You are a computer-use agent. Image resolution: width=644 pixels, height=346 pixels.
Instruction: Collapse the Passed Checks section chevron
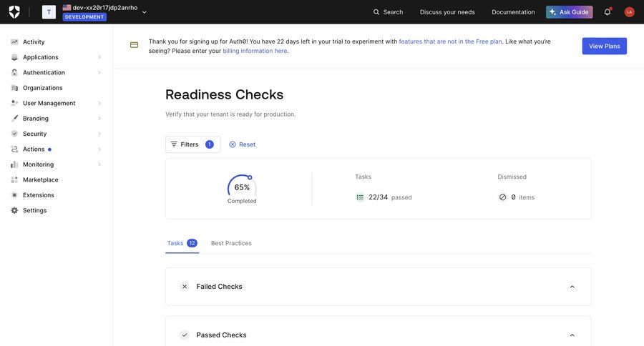[x=572, y=335]
